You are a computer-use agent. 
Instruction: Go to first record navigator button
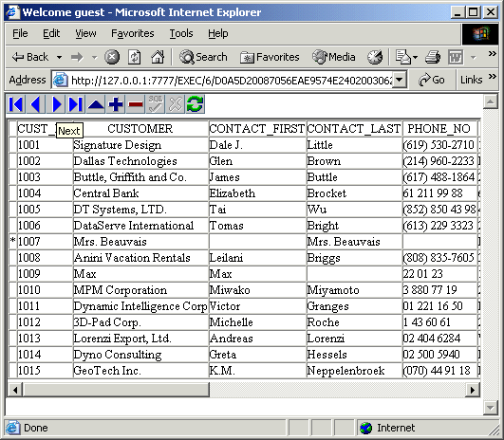pyautogui.click(x=16, y=104)
